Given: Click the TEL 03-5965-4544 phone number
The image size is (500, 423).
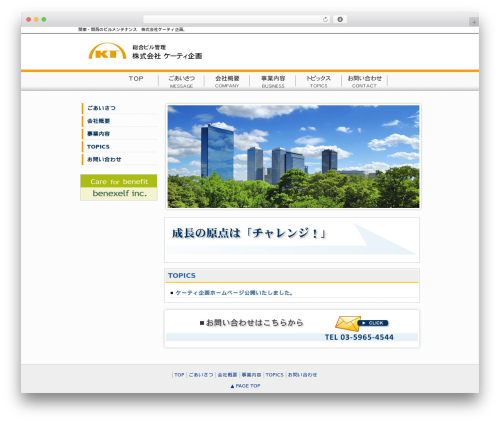Looking at the screenshot, I should [x=359, y=337].
